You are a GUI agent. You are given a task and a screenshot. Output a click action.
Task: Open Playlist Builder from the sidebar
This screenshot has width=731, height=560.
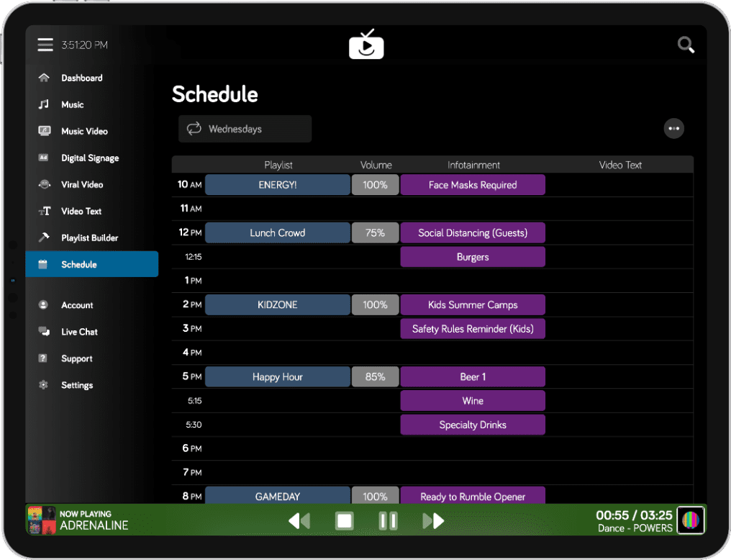pos(89,238)
